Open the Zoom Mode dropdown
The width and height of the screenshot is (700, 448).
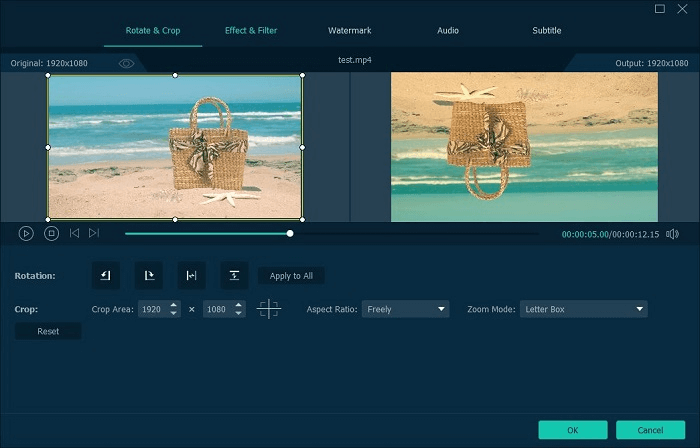pos(583,309)
